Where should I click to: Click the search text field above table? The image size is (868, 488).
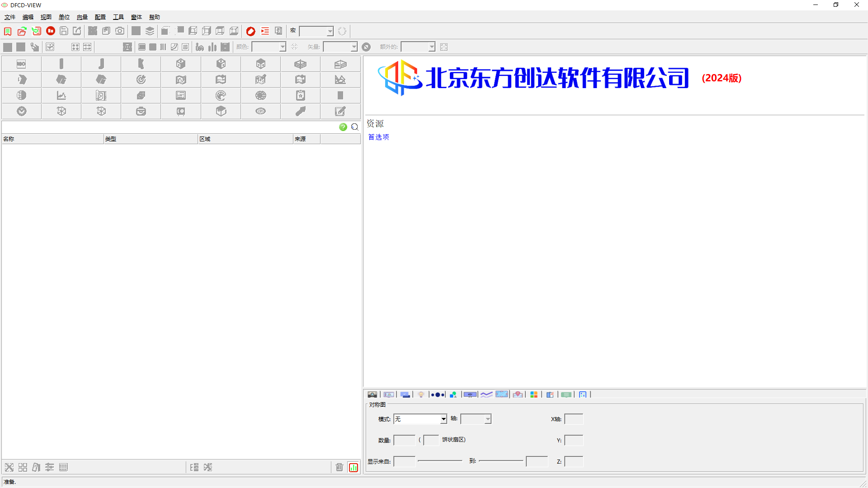click(170, 127)
